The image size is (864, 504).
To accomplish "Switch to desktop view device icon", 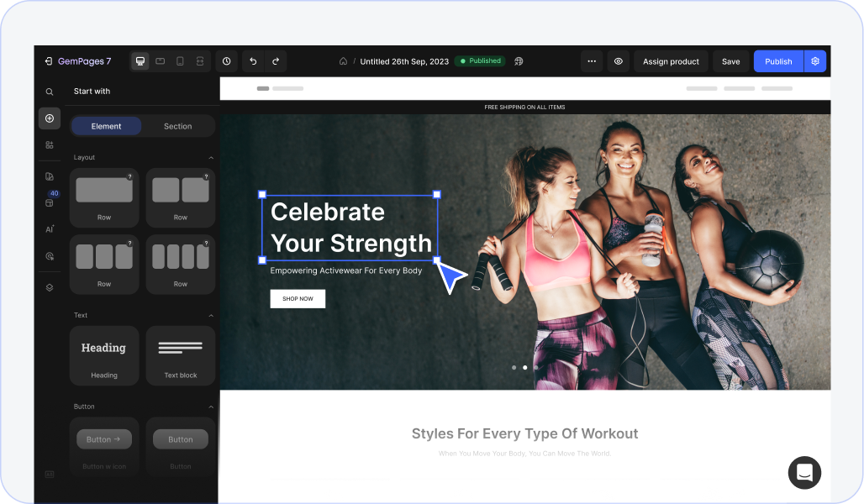I will (x=140, y=61).
